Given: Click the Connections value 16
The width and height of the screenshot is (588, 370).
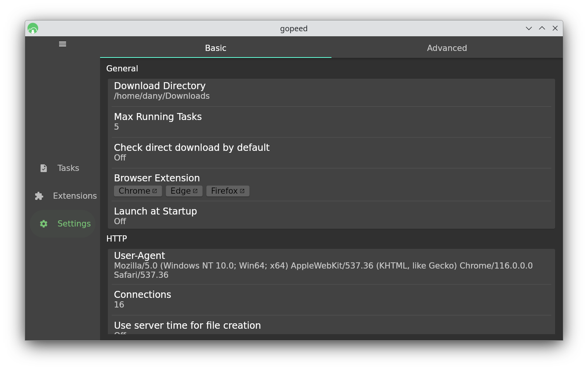Looking at the screenshot, I should 119,305.
